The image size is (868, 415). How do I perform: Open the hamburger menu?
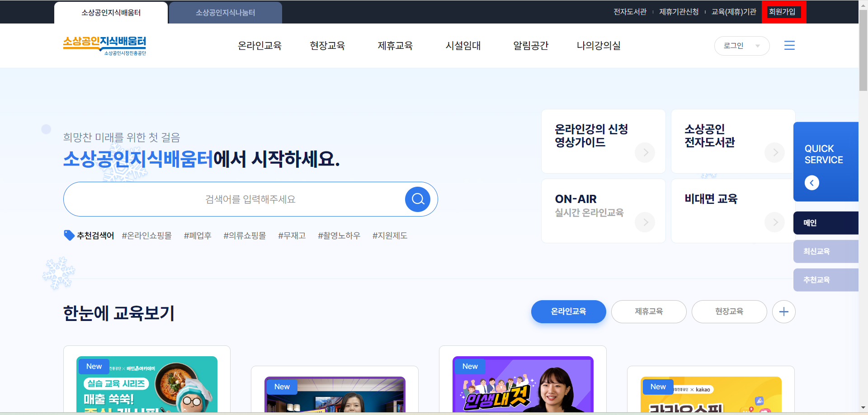click(790, 45)
